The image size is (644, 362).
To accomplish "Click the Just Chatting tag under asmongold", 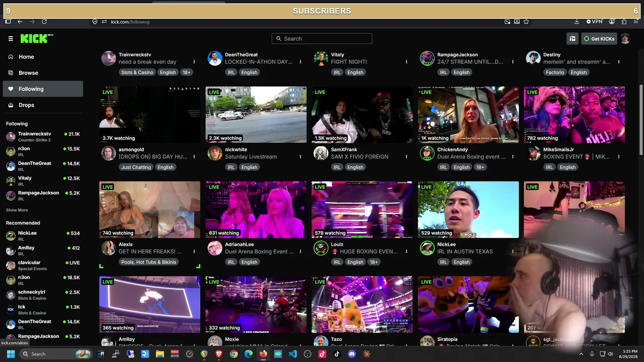I will 135,167.
